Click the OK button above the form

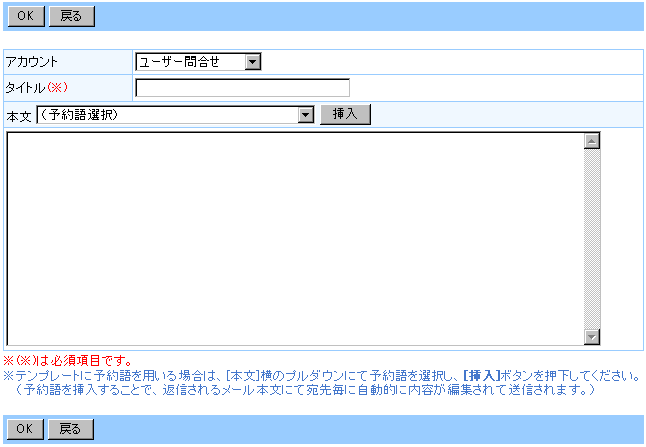point(26,16)
